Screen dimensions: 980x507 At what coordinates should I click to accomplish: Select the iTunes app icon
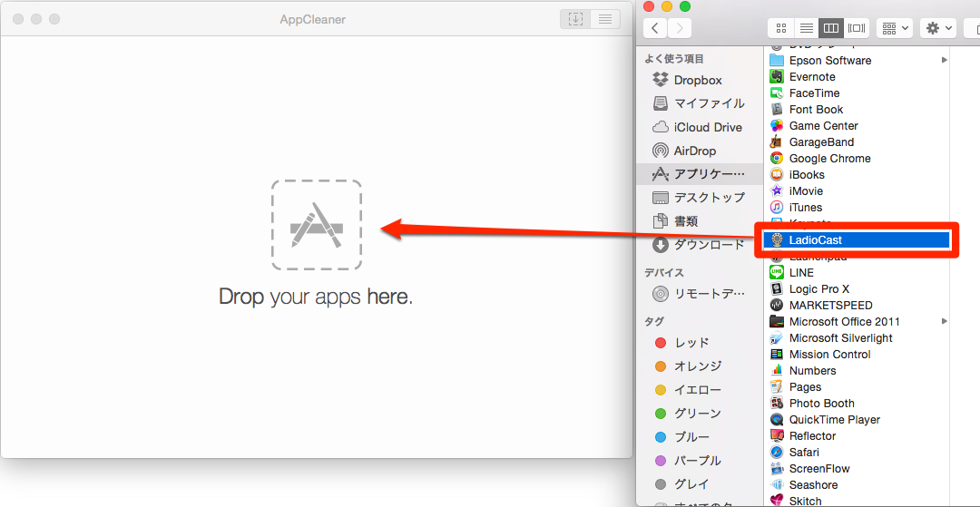tap(777, 208)
